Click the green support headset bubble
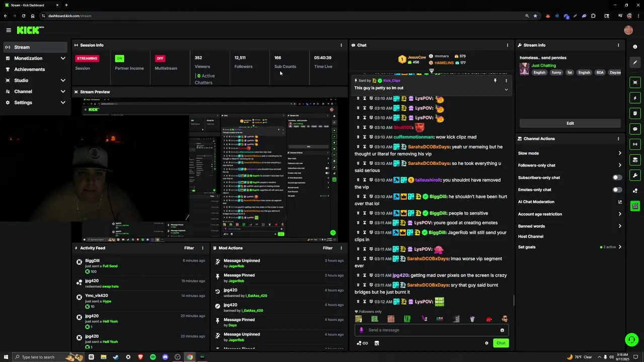 click(631, 340)
